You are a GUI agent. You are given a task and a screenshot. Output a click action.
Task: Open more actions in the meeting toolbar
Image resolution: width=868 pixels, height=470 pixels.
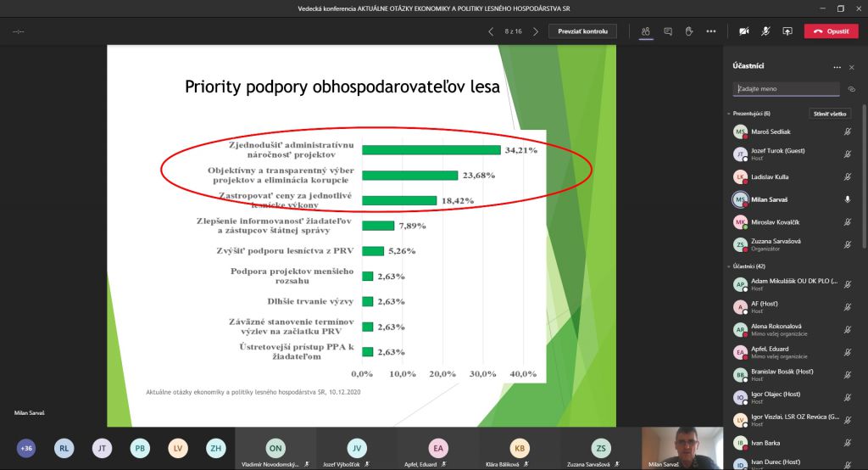(710, 31)
